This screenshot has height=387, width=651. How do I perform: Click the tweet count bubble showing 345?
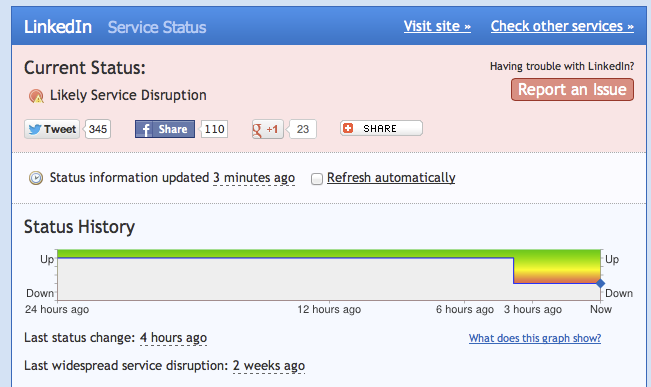pyautogui.click(x=98, y=129)
